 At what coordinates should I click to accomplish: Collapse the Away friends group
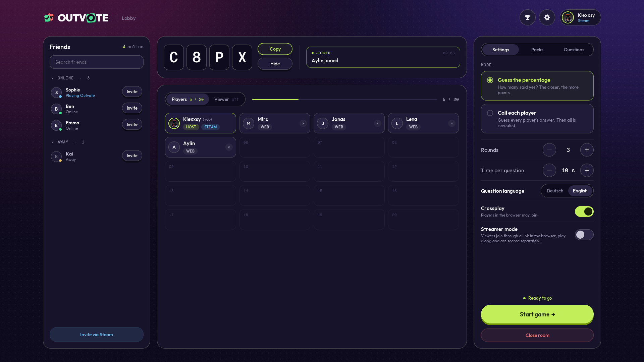[x=67, y=142]
